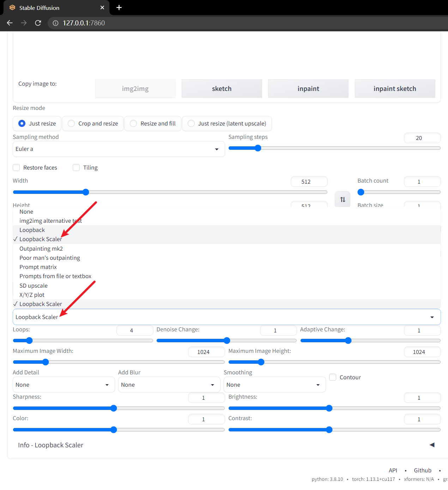Click the Contrast number field
This screenshot has height=490, width=448.
click(422, 419)
